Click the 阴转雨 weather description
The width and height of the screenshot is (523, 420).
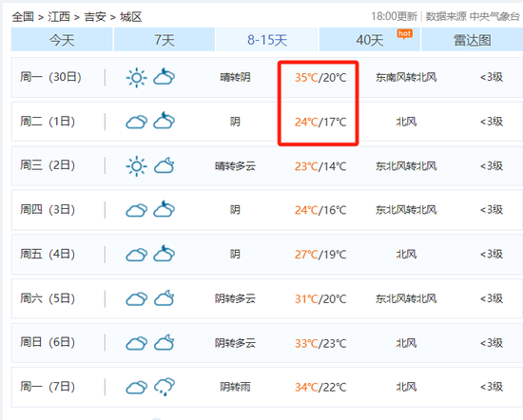click(x=235, y=387)
